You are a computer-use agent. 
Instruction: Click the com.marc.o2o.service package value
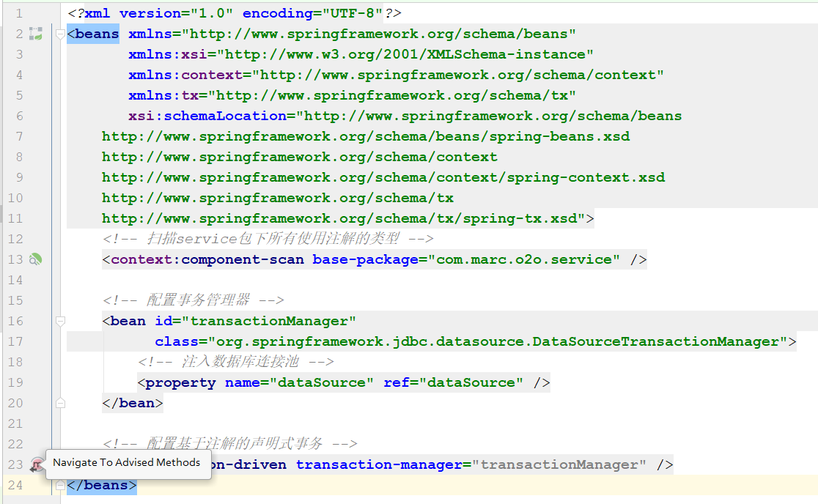(x=524, y=259)
